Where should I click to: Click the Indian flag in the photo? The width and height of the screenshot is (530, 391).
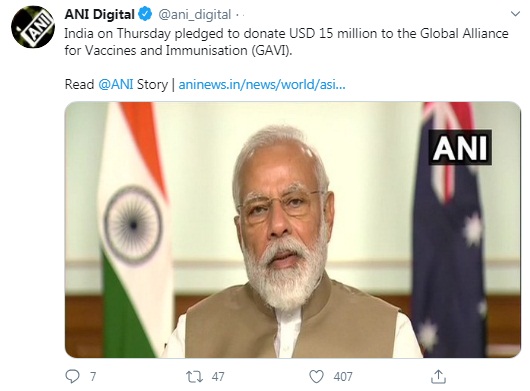pos(135,229)
